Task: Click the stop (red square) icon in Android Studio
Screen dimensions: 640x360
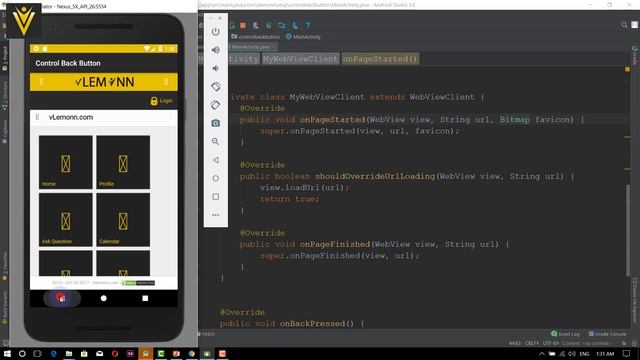Action: pos(243,25)
